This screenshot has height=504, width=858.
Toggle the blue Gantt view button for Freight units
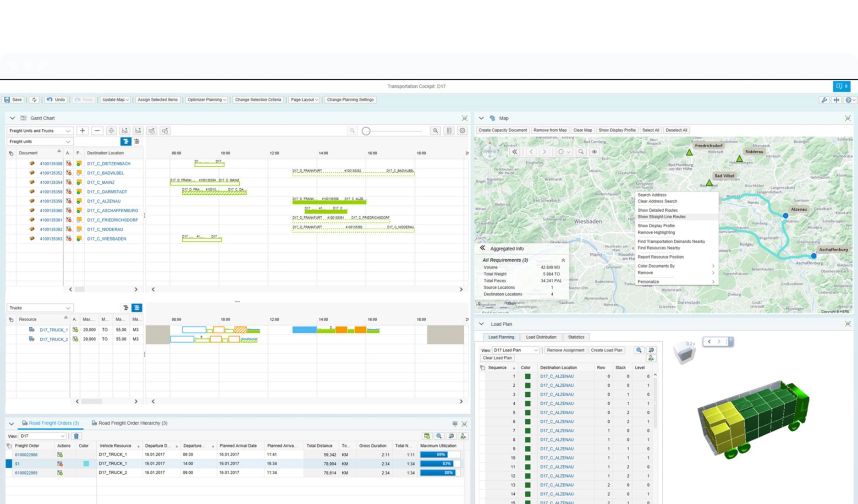tap(125, 142)
